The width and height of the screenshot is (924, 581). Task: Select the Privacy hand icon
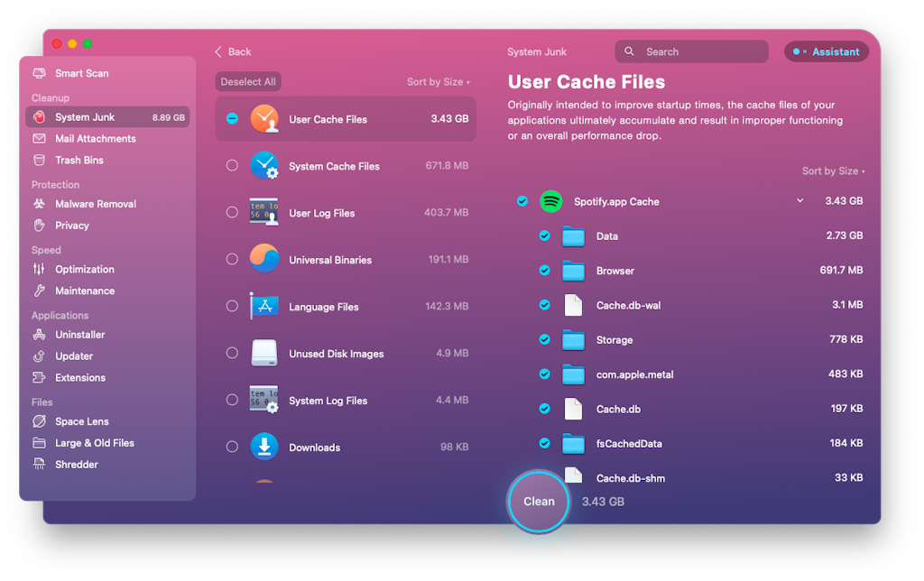pos(39,226)
